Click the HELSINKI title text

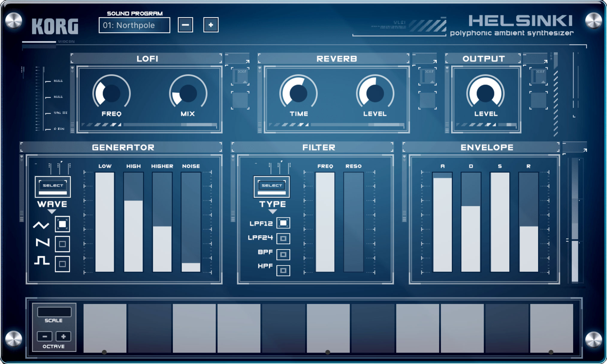(x=520, y=21)
